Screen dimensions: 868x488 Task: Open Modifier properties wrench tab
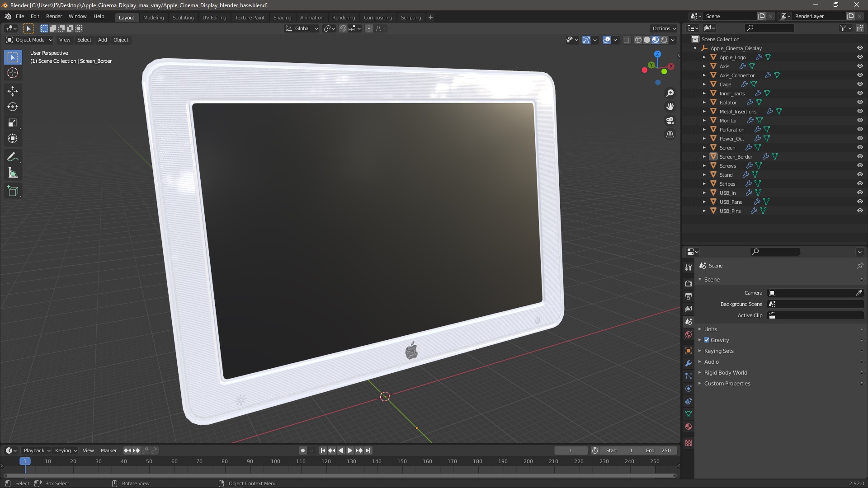click(x=689, y=364)
